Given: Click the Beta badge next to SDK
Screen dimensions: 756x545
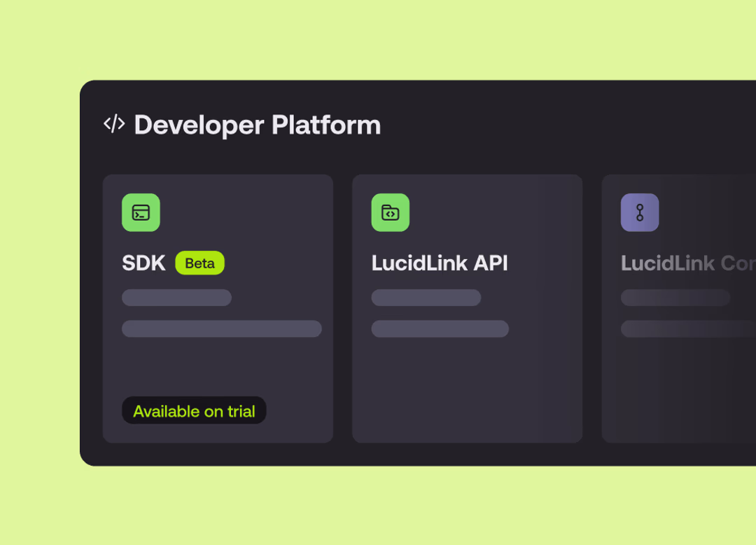Looking at the screenshot, I should (x=199, y=263).
